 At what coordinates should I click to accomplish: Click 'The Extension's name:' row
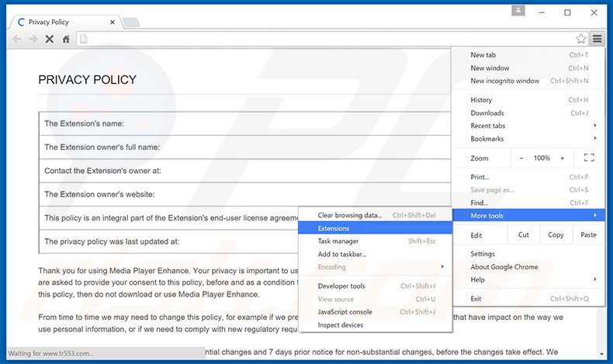coord(244,123)
